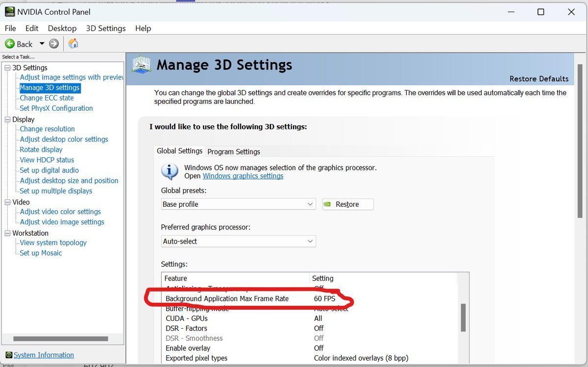This screenshot has width=588, height=367.
Task: Open Set up digital audio task
Action: click(49, 170)
